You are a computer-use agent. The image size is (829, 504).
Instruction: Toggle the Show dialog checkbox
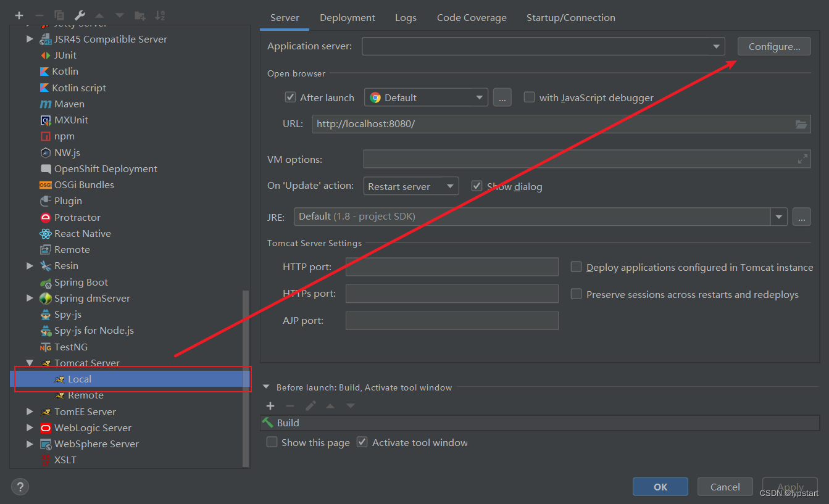(x=477, y=186)
